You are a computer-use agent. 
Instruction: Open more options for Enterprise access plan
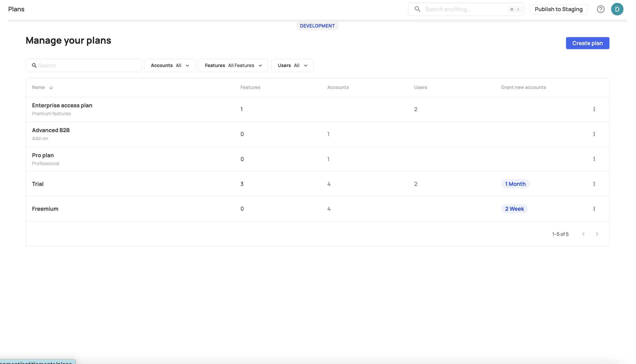click(594, 109)
